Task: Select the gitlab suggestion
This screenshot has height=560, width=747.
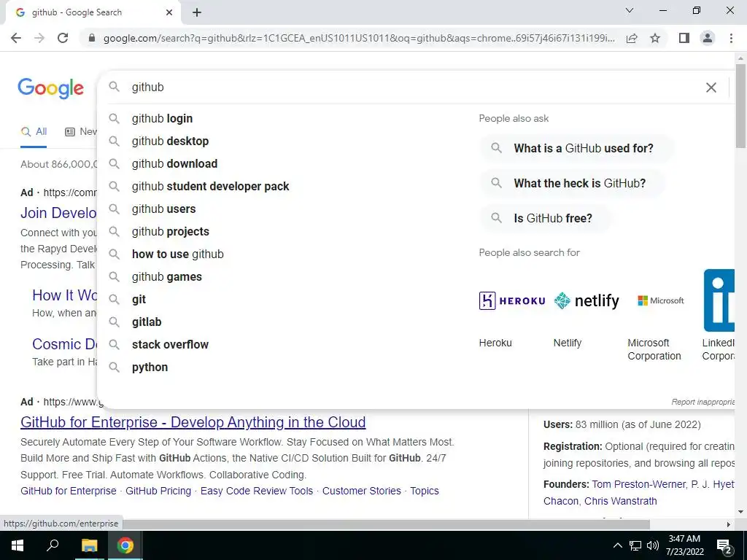Action: (147, 322)
